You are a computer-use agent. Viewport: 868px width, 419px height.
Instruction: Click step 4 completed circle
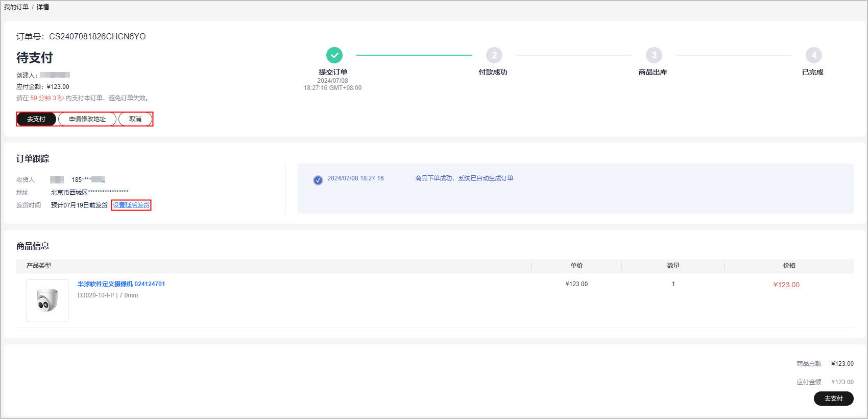coord(813,55)
